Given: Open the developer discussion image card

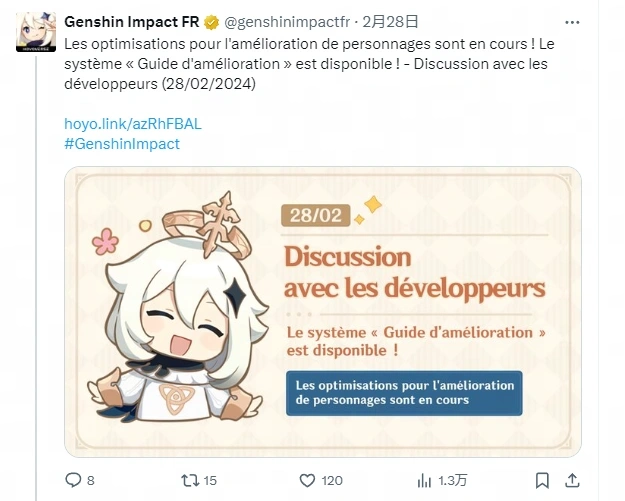Looking at the screenshot, I should point(322,312).
